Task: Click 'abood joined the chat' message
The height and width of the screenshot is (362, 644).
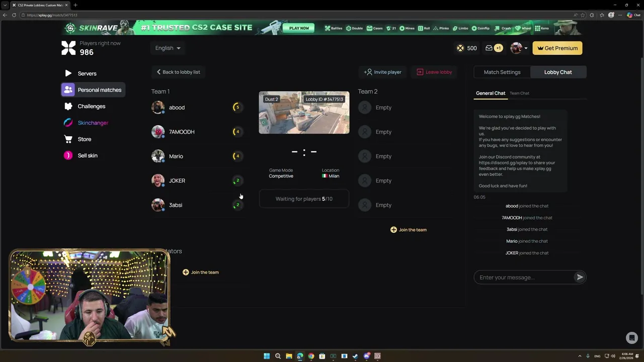Action: (527, 206)
